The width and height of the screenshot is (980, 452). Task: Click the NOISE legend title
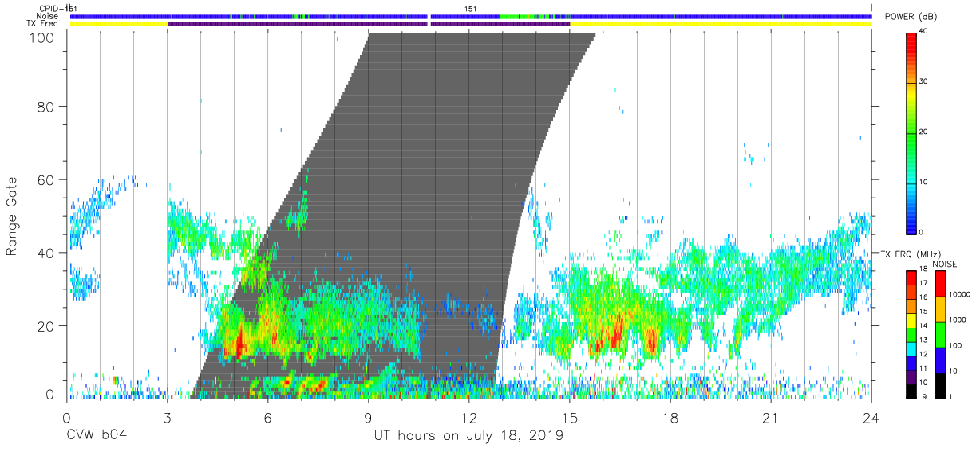(x=944, y=265)
